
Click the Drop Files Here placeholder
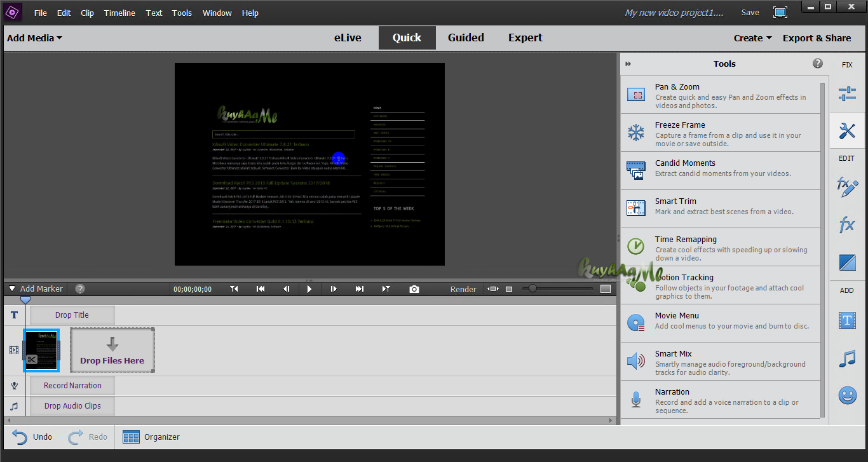point(112,350)
